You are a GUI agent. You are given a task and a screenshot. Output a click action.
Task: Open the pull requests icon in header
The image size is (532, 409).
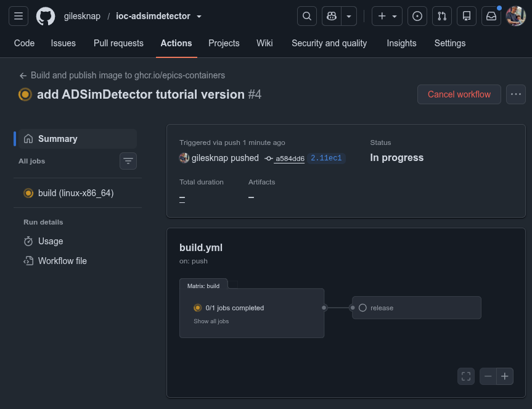tap(442, 16)
